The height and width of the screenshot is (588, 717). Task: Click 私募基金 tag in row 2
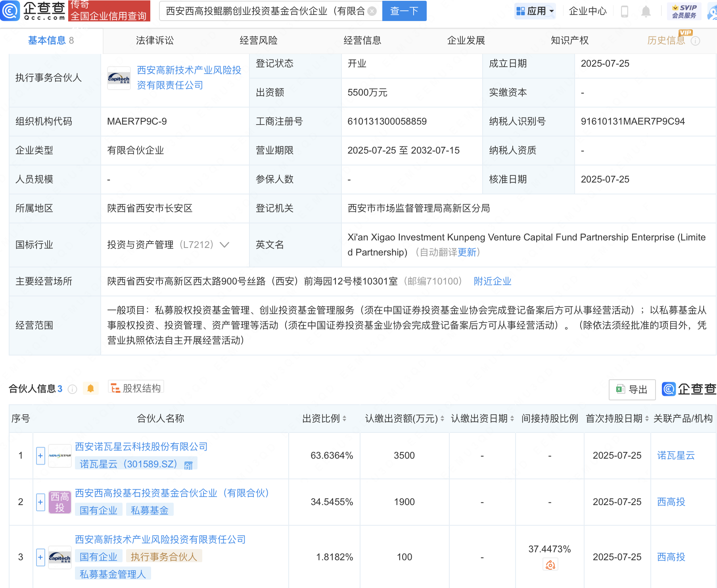(150, 511)
